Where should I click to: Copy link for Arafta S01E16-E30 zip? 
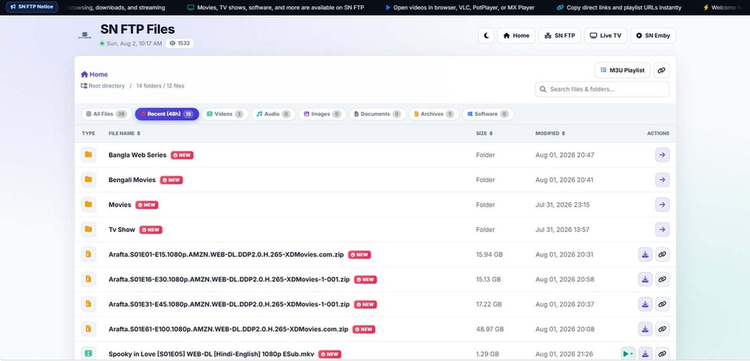(662, 279)
